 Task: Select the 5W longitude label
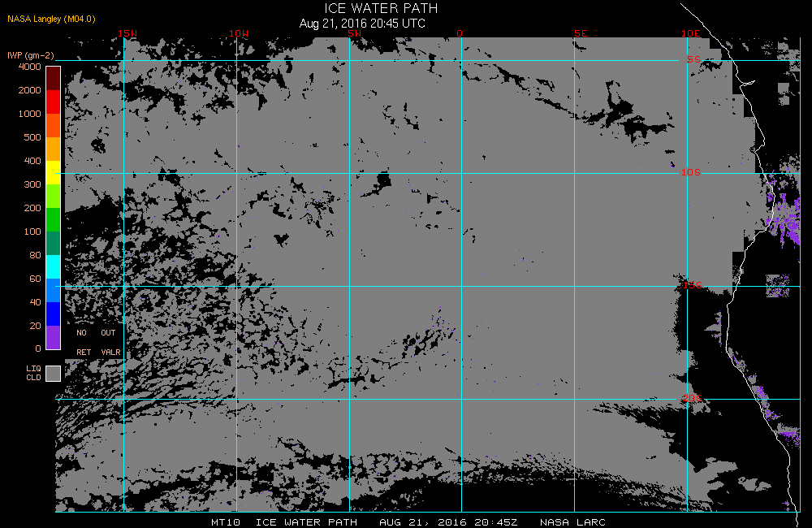(354, 33)
